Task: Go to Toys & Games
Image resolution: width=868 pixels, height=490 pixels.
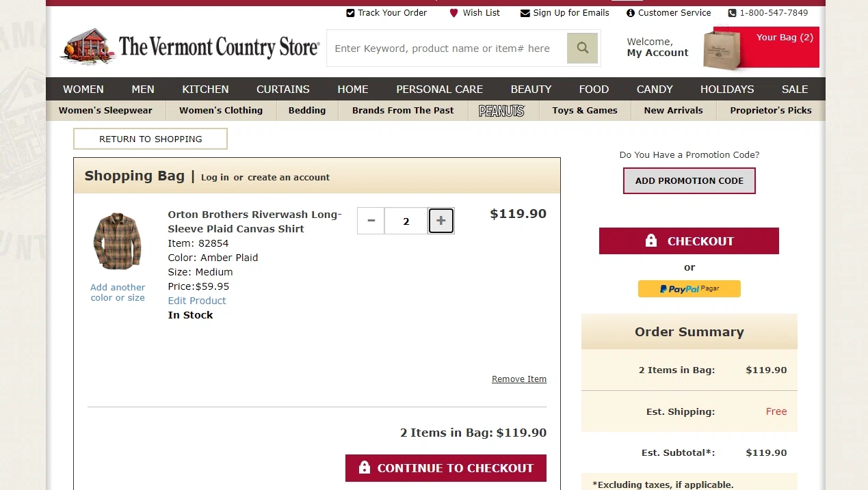Action: tap(585, 110)
